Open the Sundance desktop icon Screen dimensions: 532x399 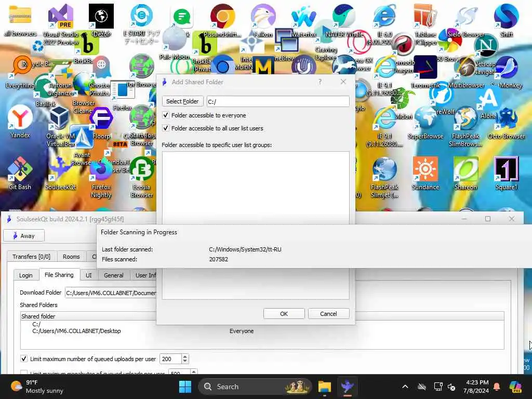click(x=425, y=173)
